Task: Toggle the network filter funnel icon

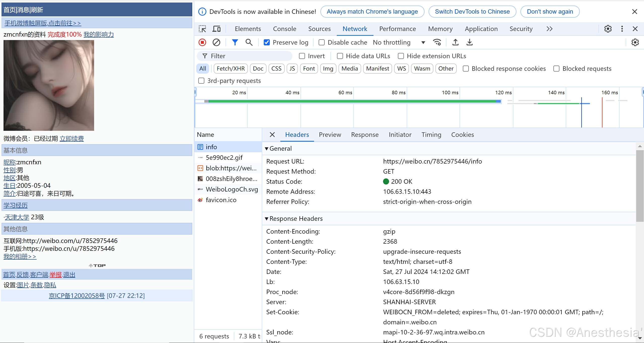Action: tap(235, 42)
